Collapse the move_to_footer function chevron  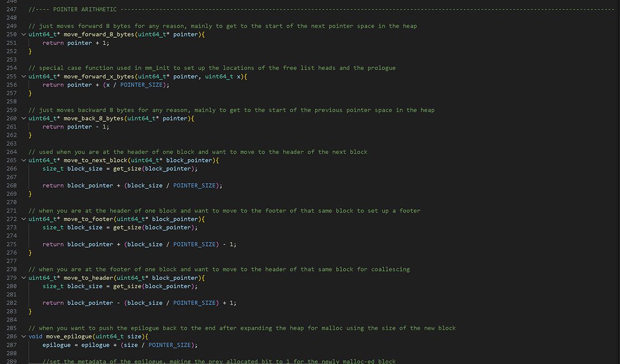(23, 219)
